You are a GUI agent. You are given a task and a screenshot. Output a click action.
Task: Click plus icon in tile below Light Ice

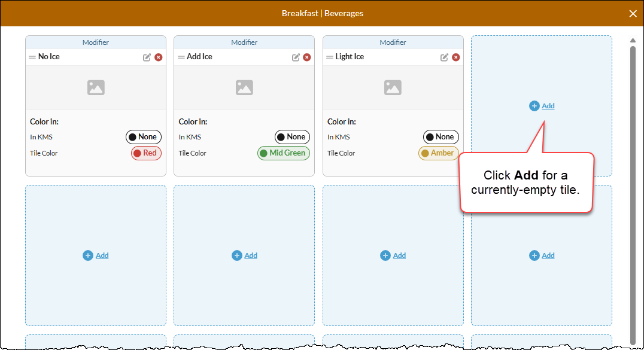[x=385, y=255]
